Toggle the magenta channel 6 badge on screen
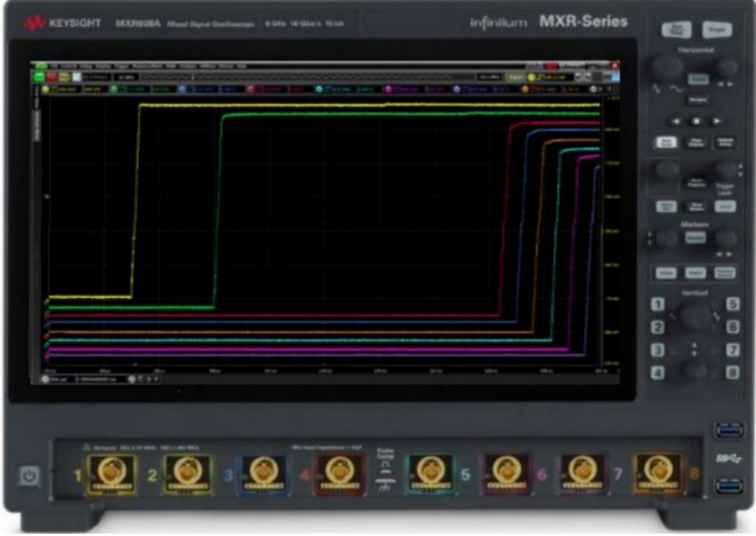756x536 pixels. pyautogui.click(x=388, y=90)
